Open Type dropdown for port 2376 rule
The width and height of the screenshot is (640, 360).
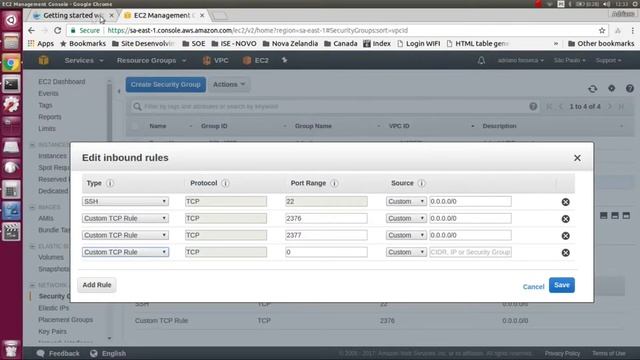click(x=125, y=218)
